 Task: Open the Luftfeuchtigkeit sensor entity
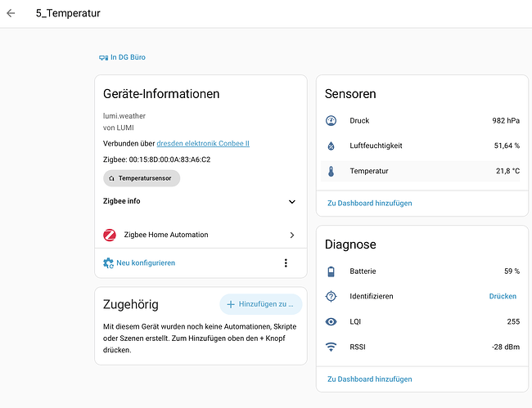pos(422,146)
